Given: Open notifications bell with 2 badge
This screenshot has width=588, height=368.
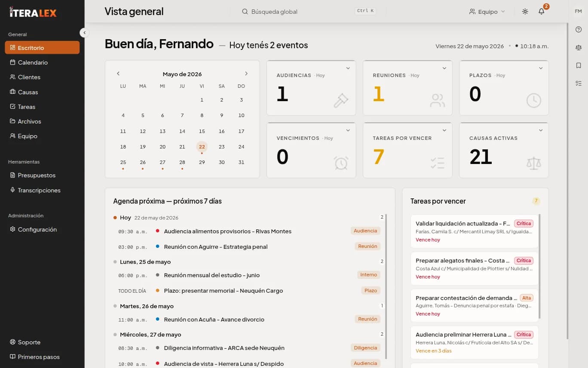Looking at the screenshot, I should 542,12.
